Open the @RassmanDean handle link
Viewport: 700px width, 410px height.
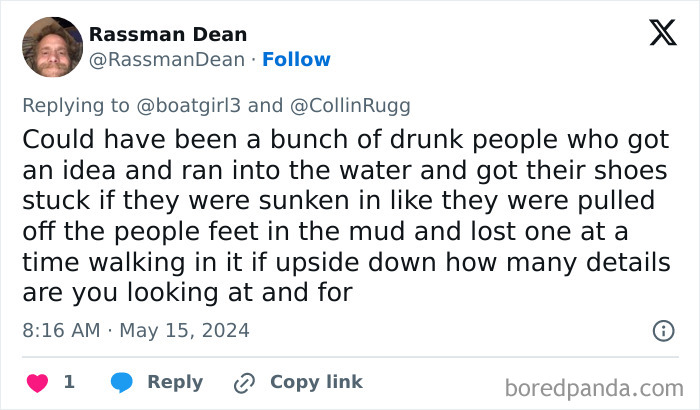(x=166, y=60)
